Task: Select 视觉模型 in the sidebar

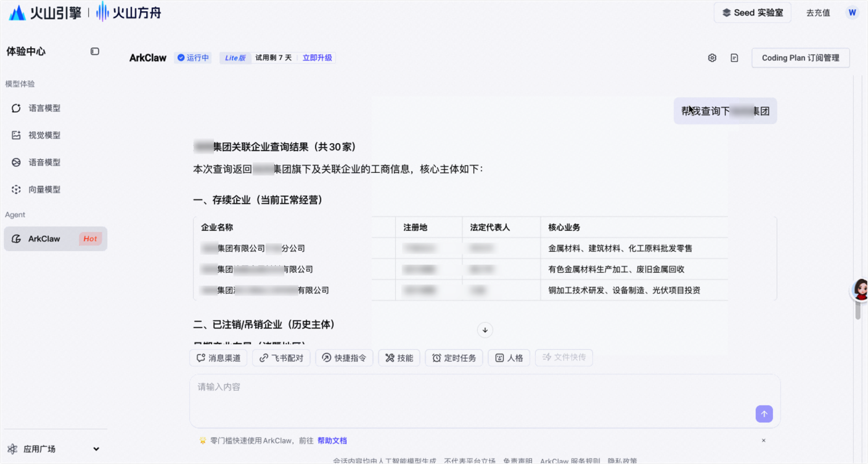Action: point(44,135)
